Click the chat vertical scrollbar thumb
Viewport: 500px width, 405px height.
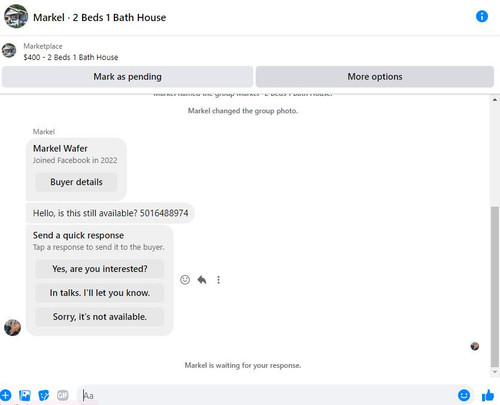tap(495, 287)
